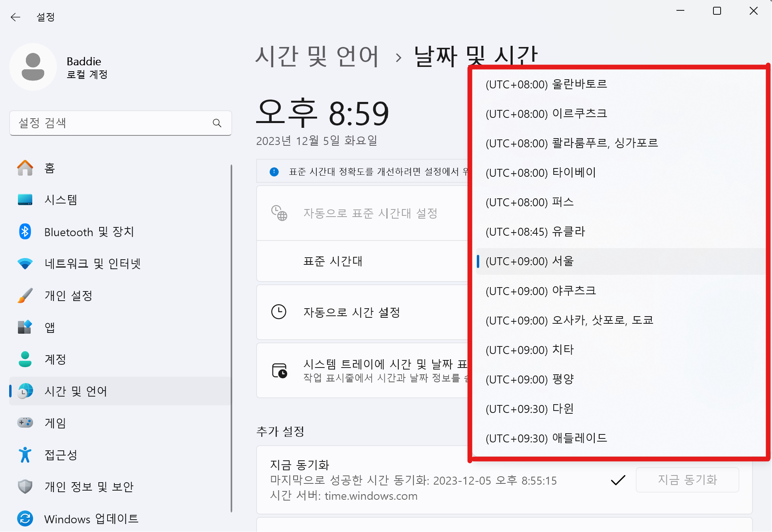Click the 시간 및 언어 breadcrumb link
This screenshot has width=772, height=532.
(317, 56)
